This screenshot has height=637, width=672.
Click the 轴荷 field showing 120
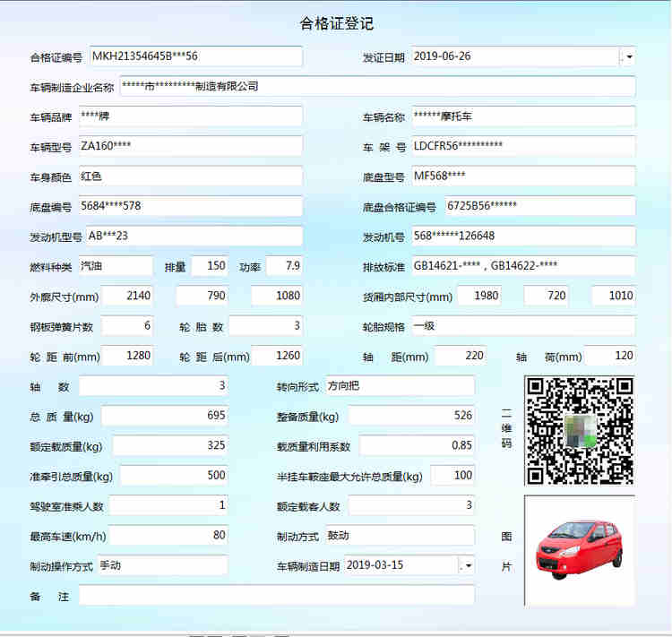(x=609, y=357)
